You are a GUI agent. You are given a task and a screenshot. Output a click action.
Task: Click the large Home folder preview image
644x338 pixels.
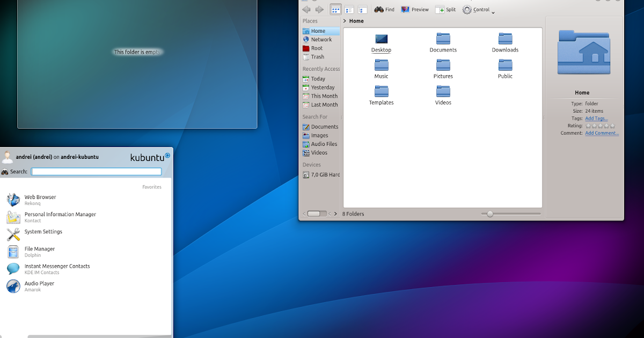(x=584, y=52)
